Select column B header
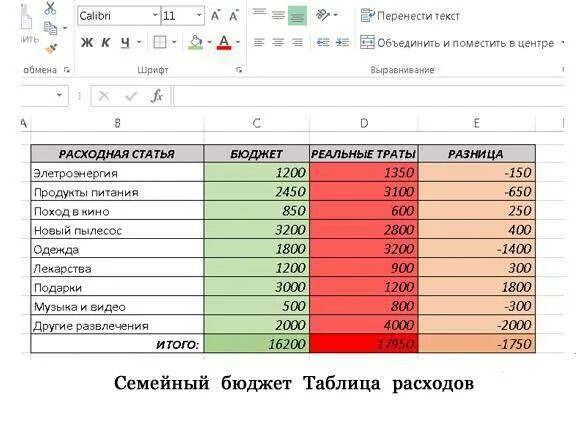 [117, 123]
